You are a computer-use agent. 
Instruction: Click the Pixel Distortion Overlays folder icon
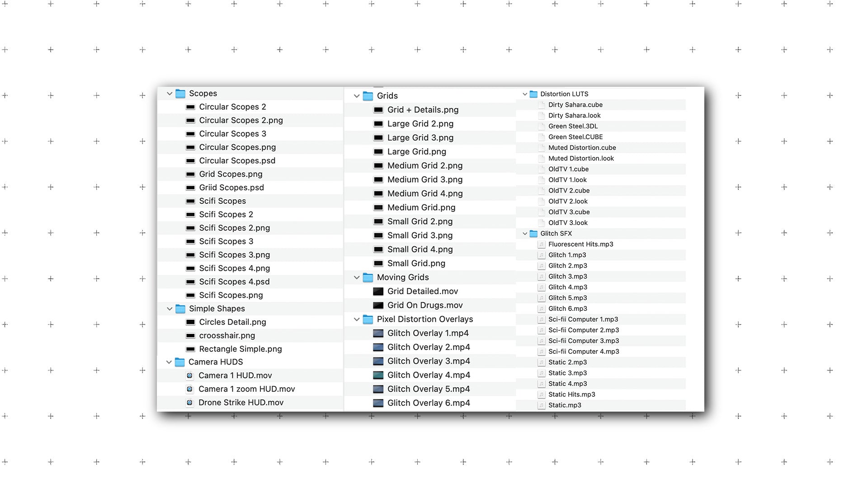click(368, 319)
